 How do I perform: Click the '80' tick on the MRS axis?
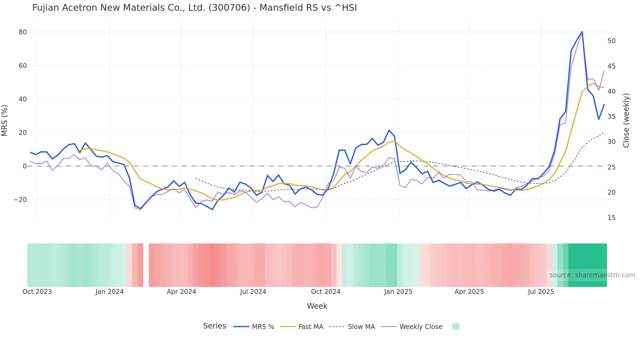23,32
